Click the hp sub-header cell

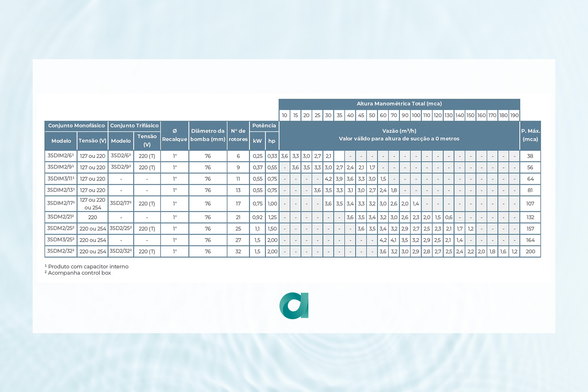pyautogui.click(x=272, y=141)
